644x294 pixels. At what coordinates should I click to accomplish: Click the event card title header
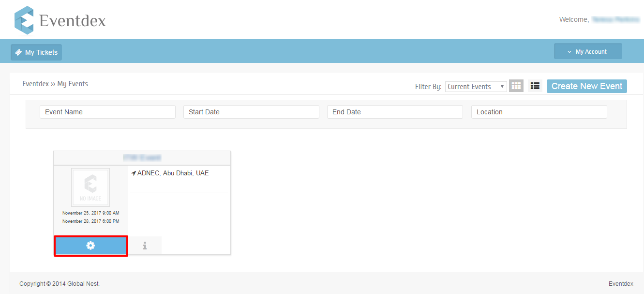point(142,158)
